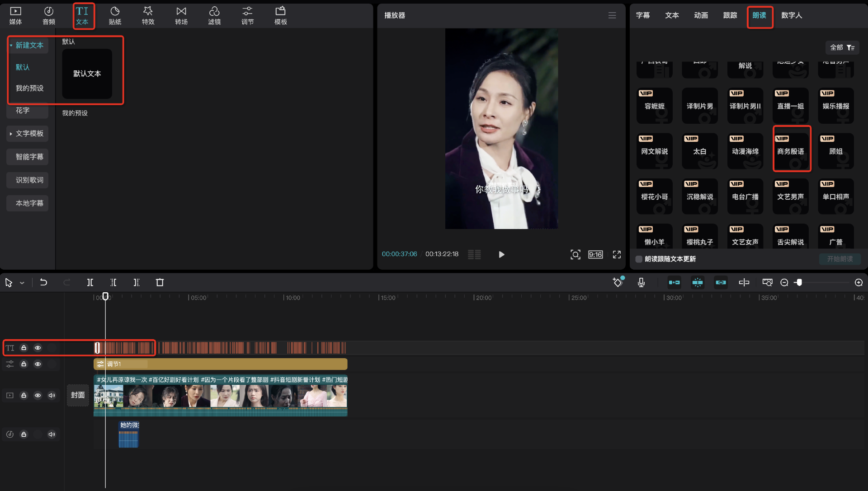Toggle visibility of text track layer
The width and height of the screenshot is (868, 491).
(38, 347)
